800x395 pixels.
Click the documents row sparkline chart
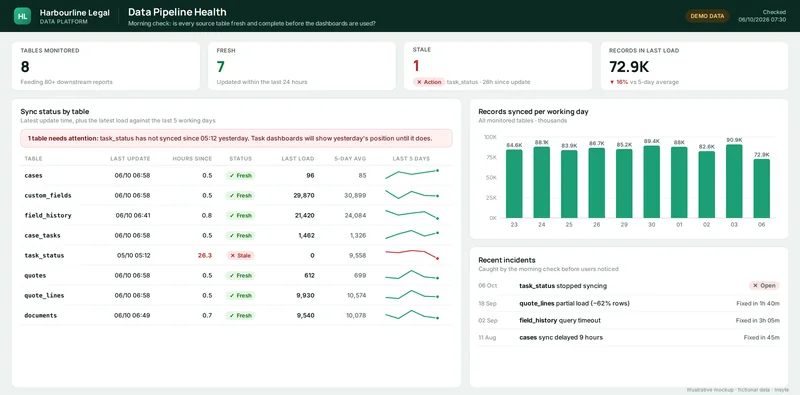tap(412, 314)
